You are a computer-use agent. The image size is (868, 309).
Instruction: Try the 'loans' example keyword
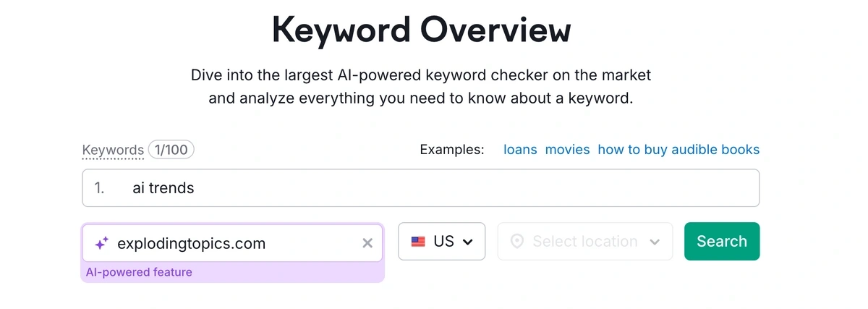pos(520,150)
